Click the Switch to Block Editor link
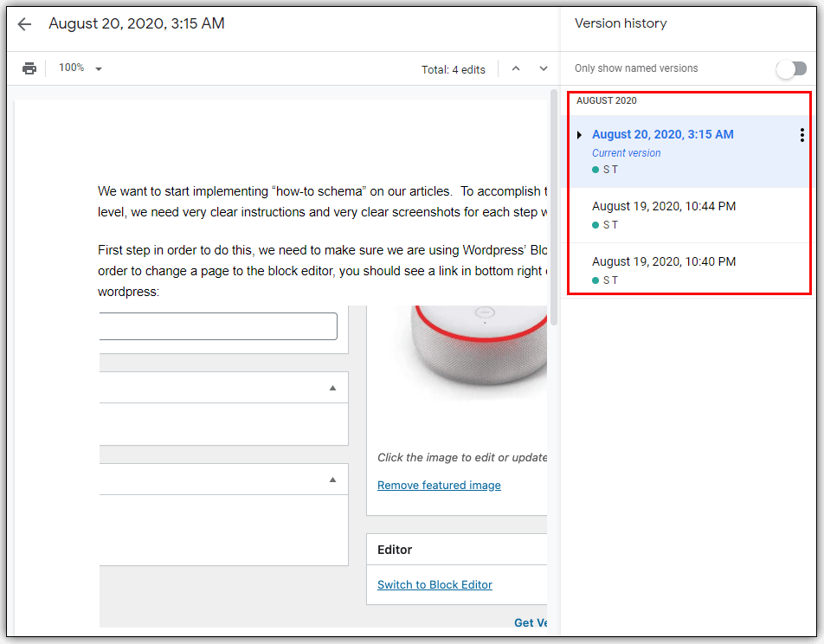 (x=435, y=585)
